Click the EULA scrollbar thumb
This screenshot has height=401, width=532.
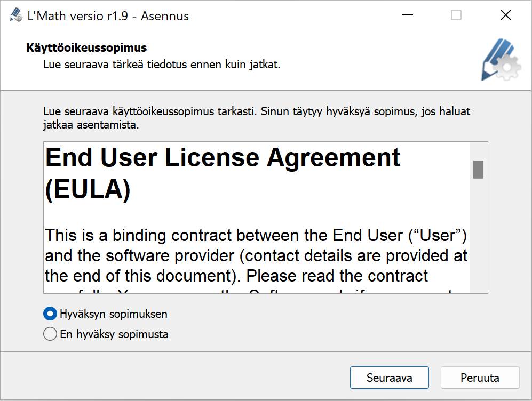point(478,169)
